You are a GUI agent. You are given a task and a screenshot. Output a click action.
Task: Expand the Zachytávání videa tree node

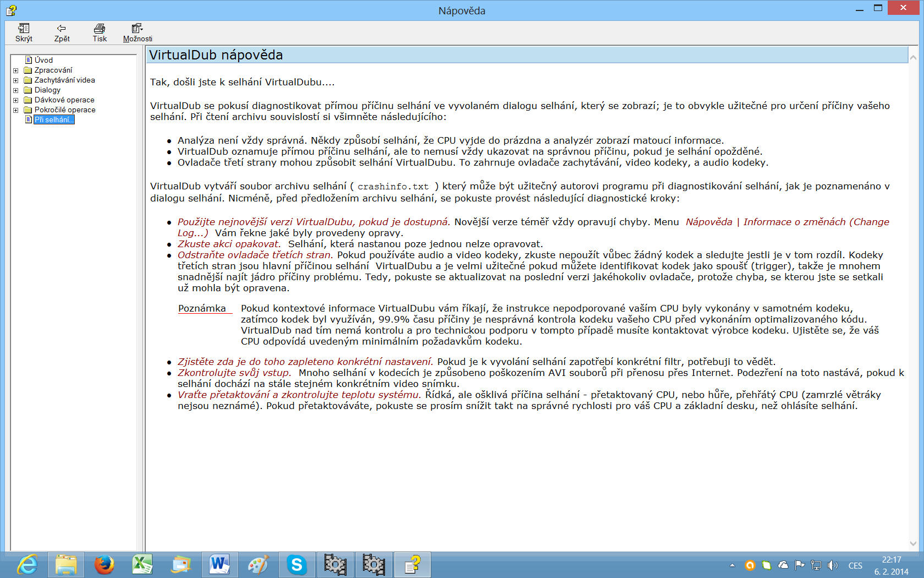(x=16, y=80)
